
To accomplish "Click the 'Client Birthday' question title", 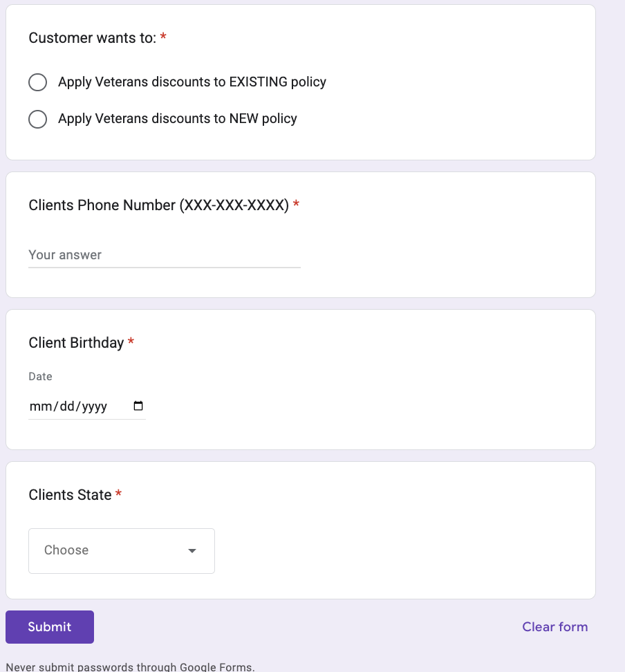I will click(x=76, y=343).
